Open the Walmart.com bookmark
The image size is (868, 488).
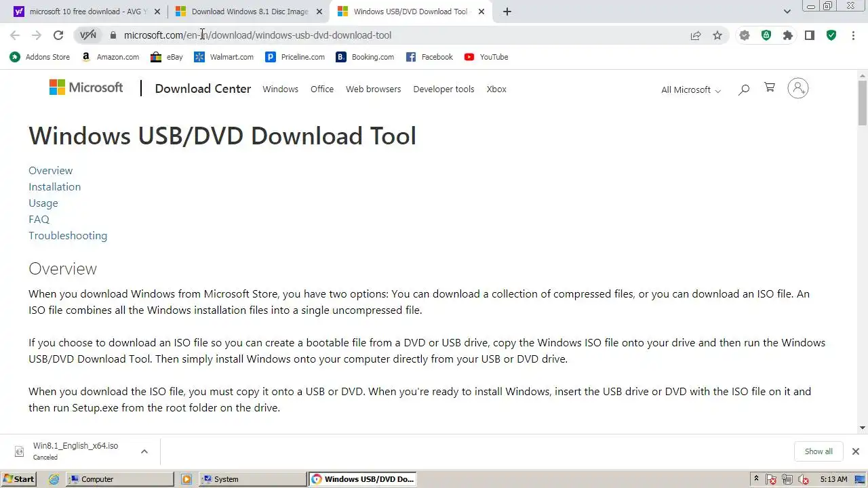pos(224,57)
